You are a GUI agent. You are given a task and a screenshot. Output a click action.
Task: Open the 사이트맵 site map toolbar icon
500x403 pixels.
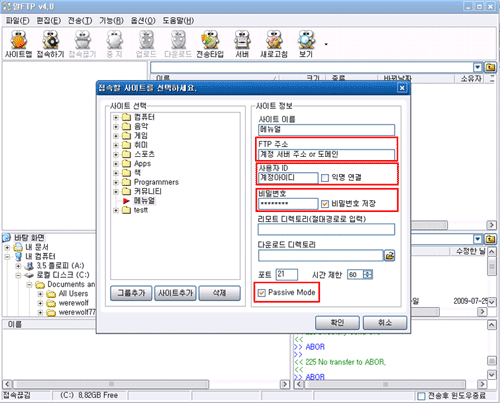click(18, 44)
